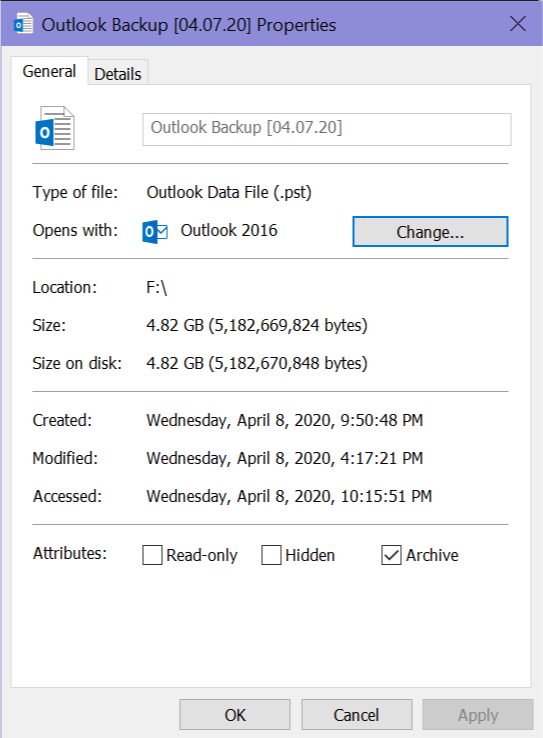Click the file name text field
The height and width of the screenshot is (738, 543).
point(327,129)
